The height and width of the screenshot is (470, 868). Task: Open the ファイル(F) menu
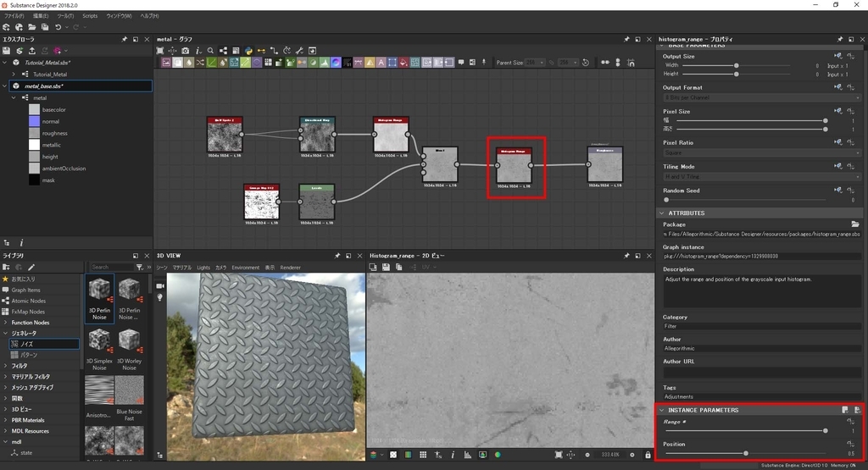14,16
